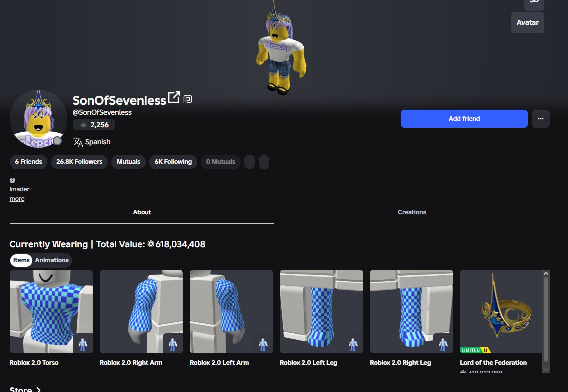Click the offline status dot on avatar
This screenshot has height=392, width=568.
click(x=57, y=141)
